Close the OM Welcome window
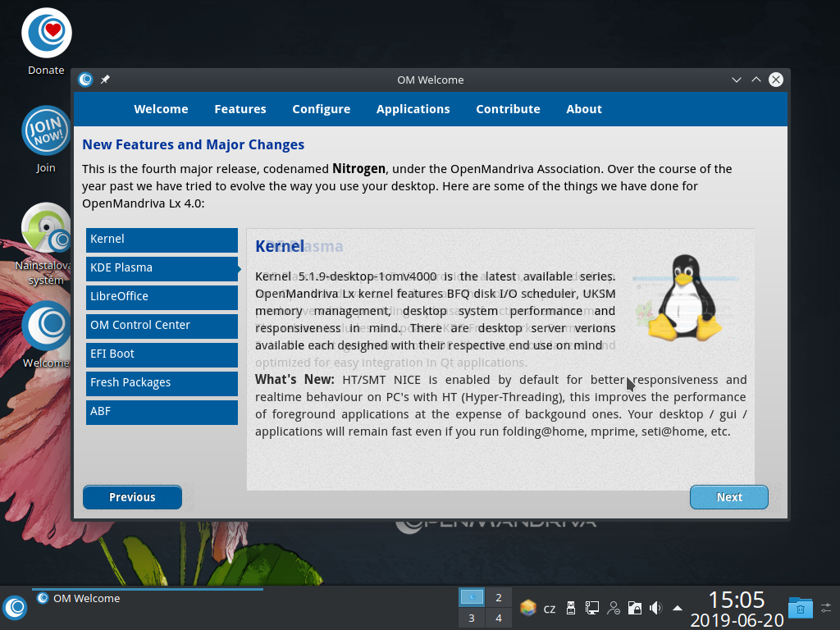Image resolution: width=840 pixels, height=630 pixels. point(776,80)
